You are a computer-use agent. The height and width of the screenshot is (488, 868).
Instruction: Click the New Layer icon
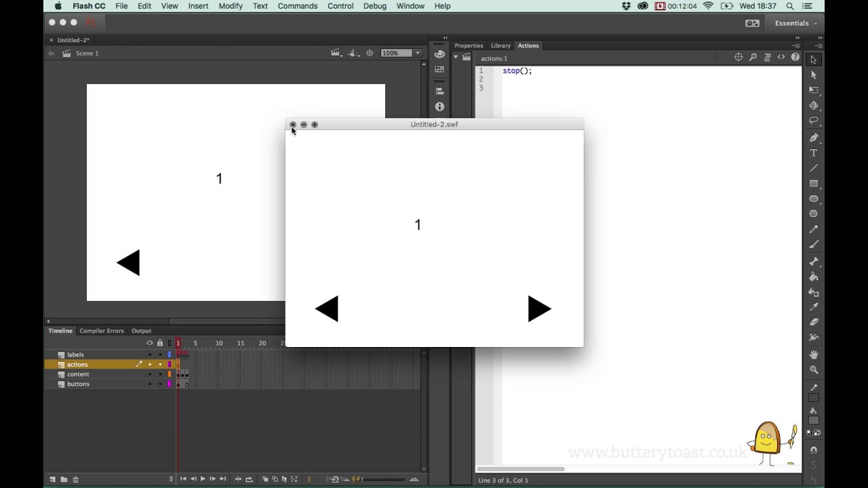tap(52, 479)
